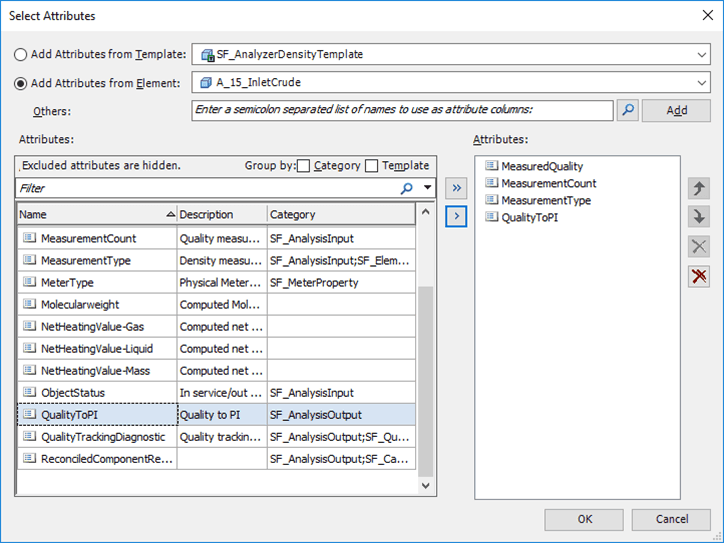Select the NetHeatingValue-Liquid attribute row
The width and height of the screenshot is (724, 543).
pos(217,349)
